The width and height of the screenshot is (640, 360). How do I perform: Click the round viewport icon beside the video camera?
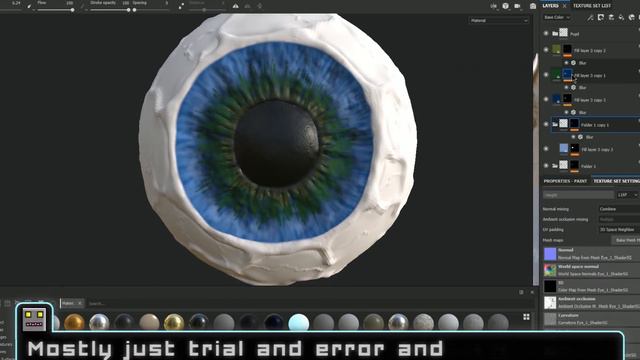pos(505,6)
